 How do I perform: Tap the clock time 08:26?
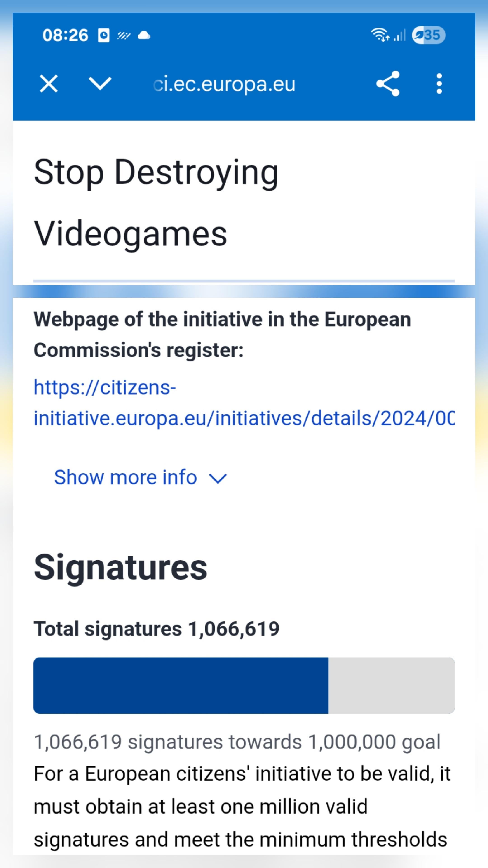[65, 35]
